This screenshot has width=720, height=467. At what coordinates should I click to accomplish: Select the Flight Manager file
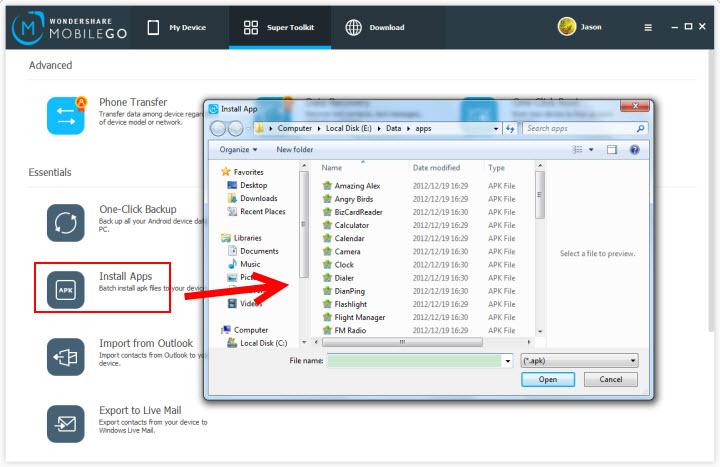tap(360, 317)
